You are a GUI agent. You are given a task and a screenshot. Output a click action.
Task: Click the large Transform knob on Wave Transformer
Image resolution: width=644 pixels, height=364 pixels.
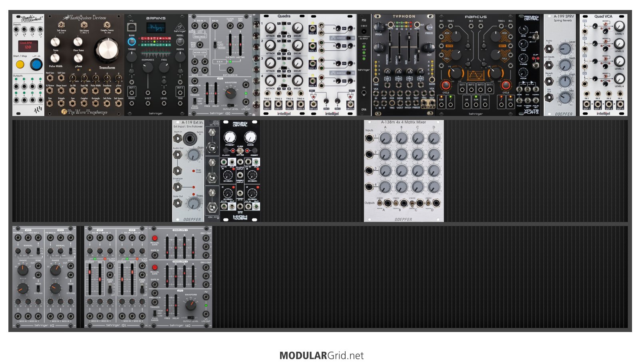point(107,50)
